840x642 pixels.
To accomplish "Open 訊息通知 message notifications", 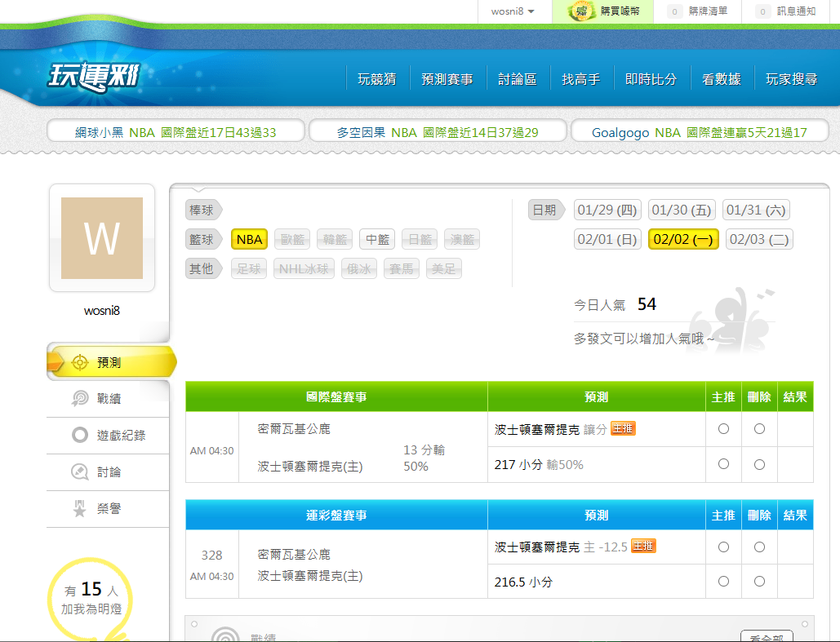I will tap(796, 11).
